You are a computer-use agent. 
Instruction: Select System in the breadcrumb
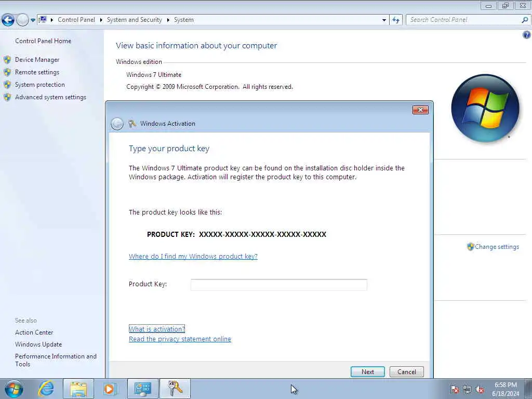[x=183, y=20]
